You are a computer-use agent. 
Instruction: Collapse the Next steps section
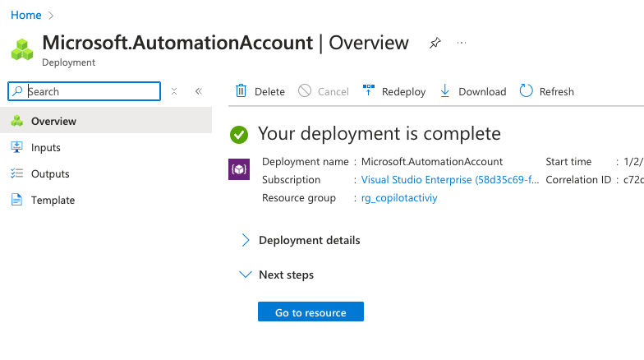pyautogui.click(x=245, y=275)
